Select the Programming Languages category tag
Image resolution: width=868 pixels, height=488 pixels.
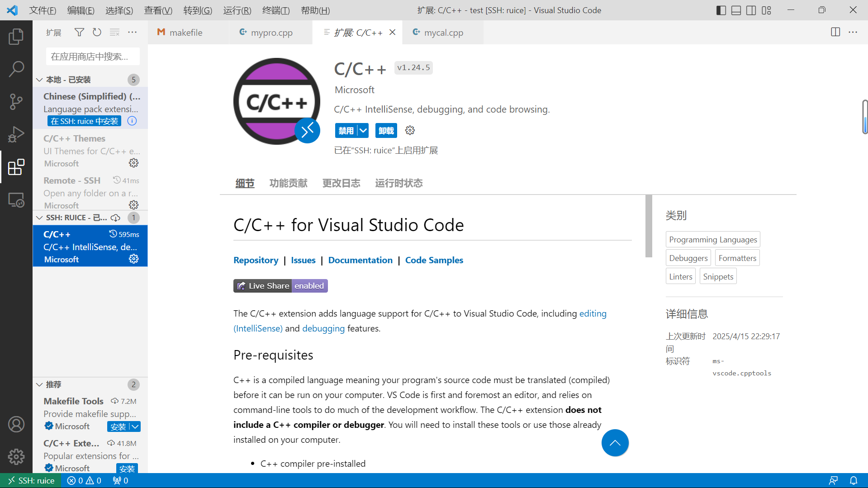click(713, 239)
